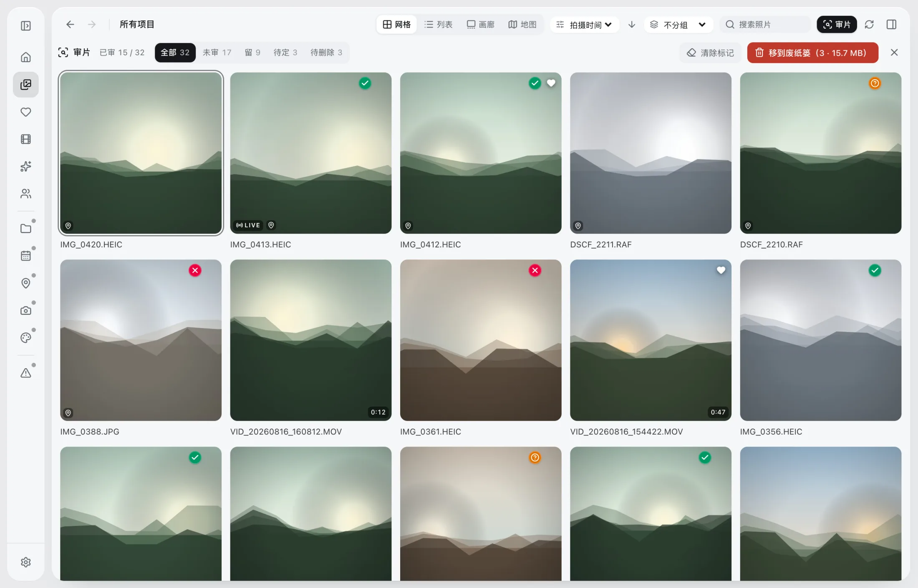Image resolution: width=918 pixels, height=588 pixels.
Task: Open Settings gear in sidebar
Action: [26, 562]
